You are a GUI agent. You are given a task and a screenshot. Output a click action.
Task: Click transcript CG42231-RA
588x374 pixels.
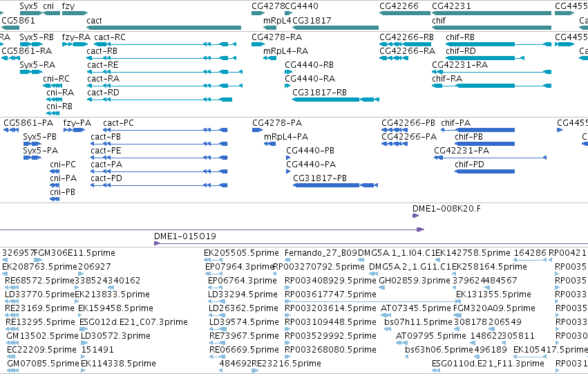point(492,72)
